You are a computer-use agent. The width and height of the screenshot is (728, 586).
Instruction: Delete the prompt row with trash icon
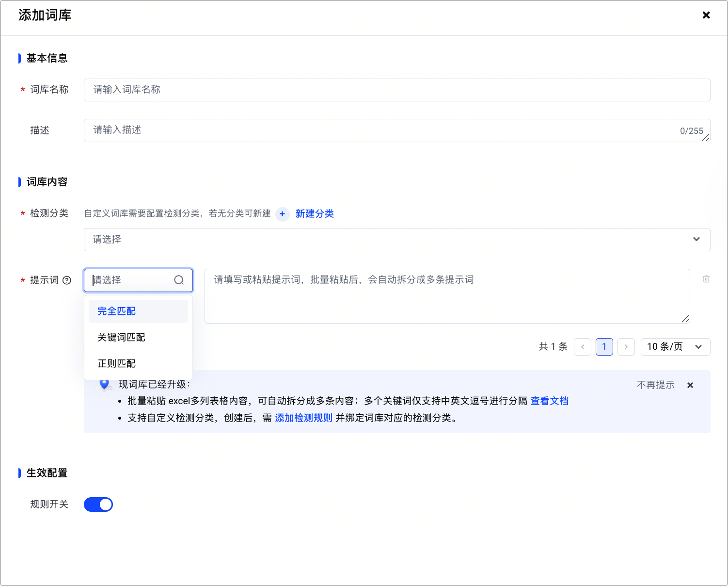click(706, 279)
